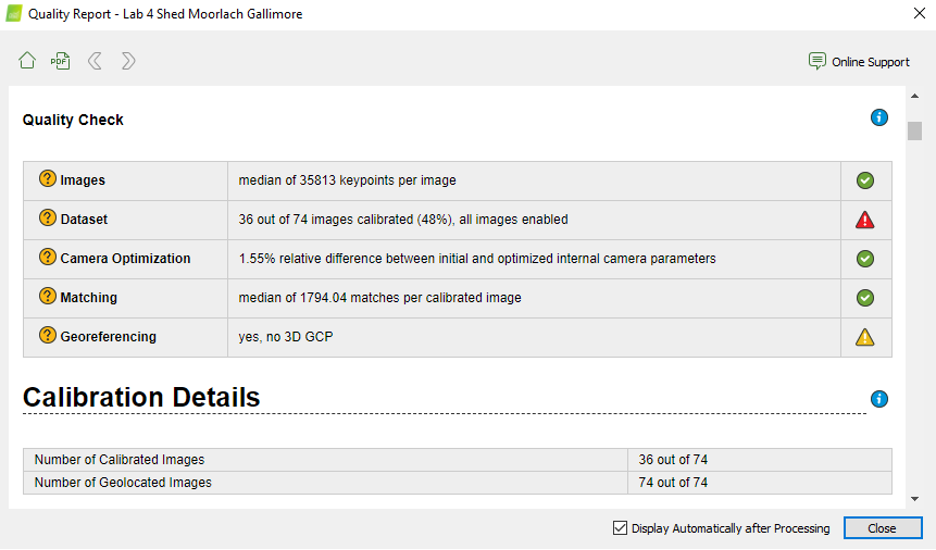Click the scrollbar up arrow

click(914, 97)
